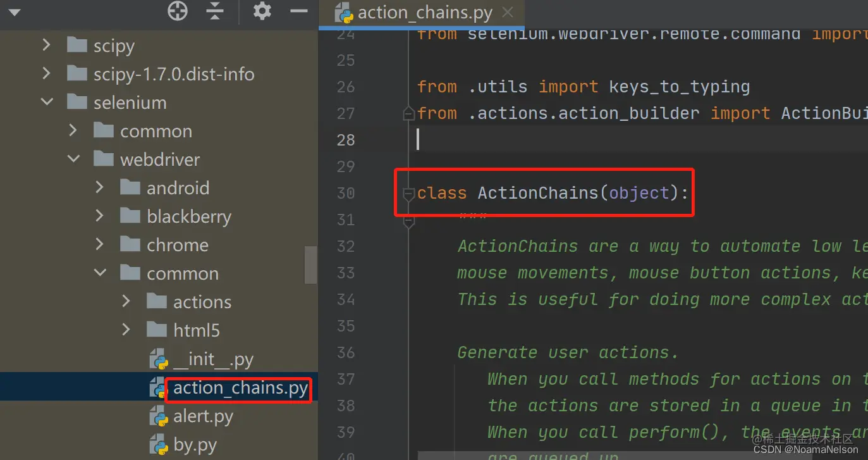Select action_chains.py in the project tree
868x460 pixels.
pos(240,388)
